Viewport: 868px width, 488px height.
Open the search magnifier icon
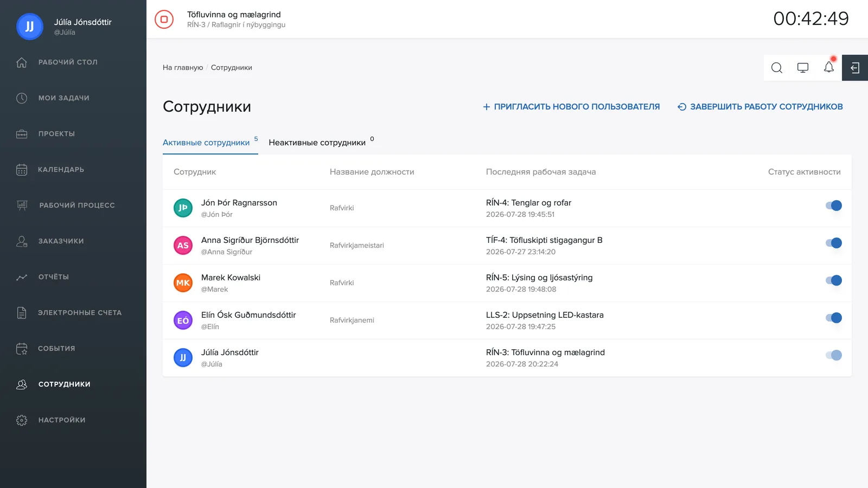coord(777,68)
